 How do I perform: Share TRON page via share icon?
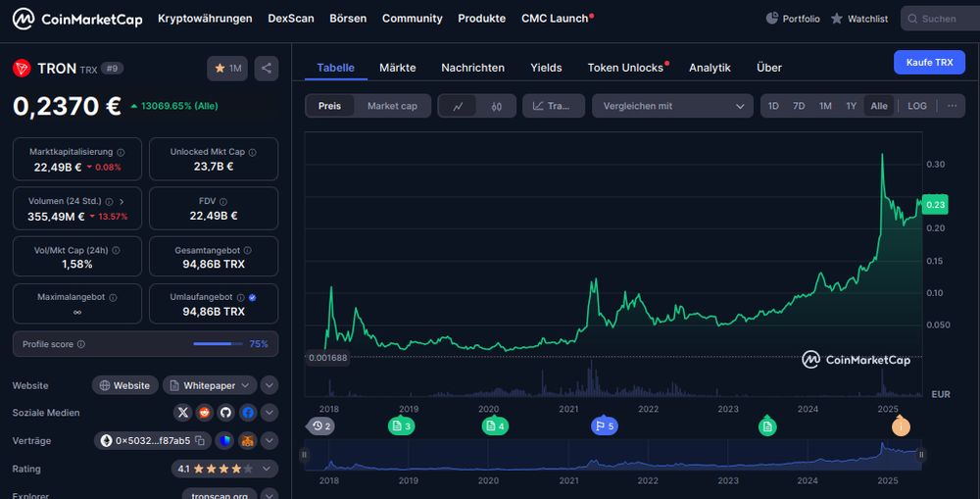[x=267, y=69]
